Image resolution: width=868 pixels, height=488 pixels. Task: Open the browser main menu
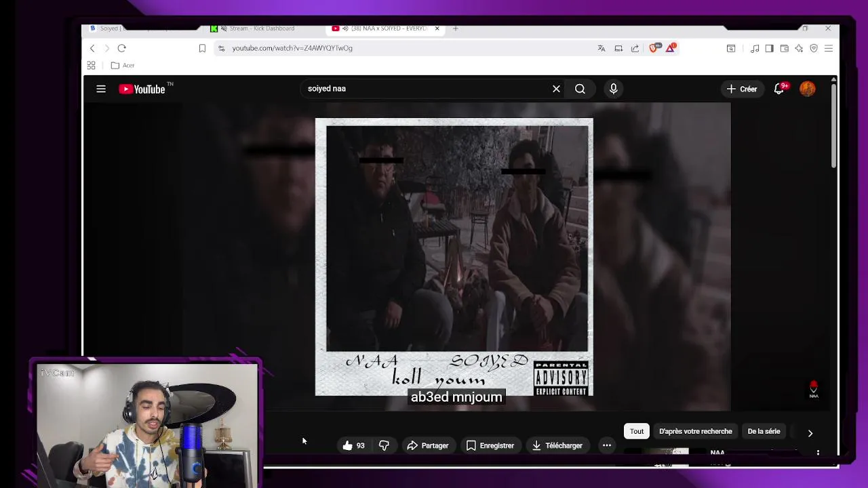coord(829,48)
